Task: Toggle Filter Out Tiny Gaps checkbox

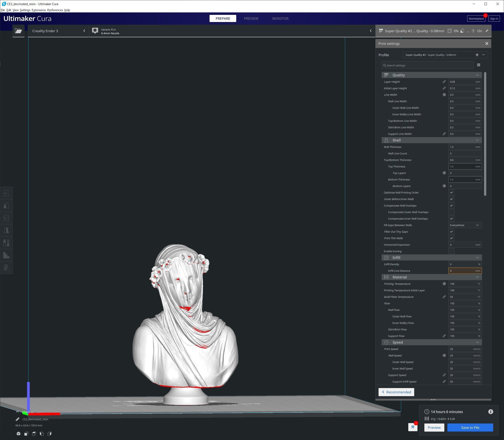Action: tap(451, 232)
